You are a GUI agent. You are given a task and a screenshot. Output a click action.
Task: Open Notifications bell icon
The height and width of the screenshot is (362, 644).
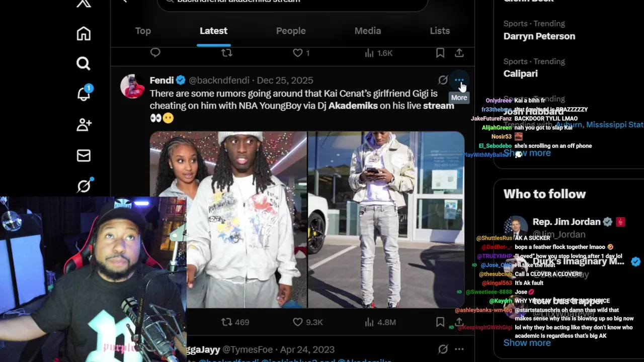click(x=84, y=94)
